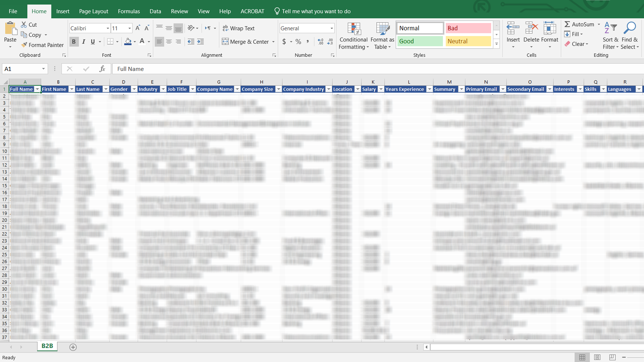Toggle Bold formatting on selection
Image resolution: width=644 pixels, height=362 pixels.
[x=74, y=42]
